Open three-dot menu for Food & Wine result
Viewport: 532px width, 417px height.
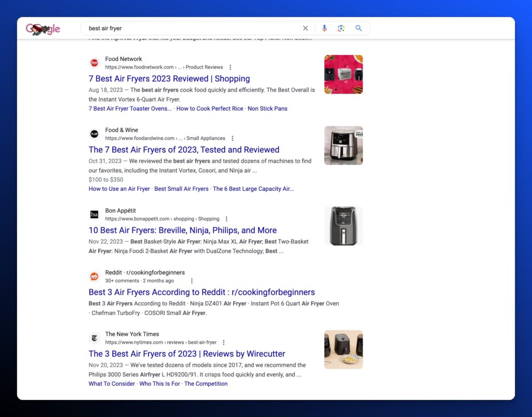(x=232, y=139)
